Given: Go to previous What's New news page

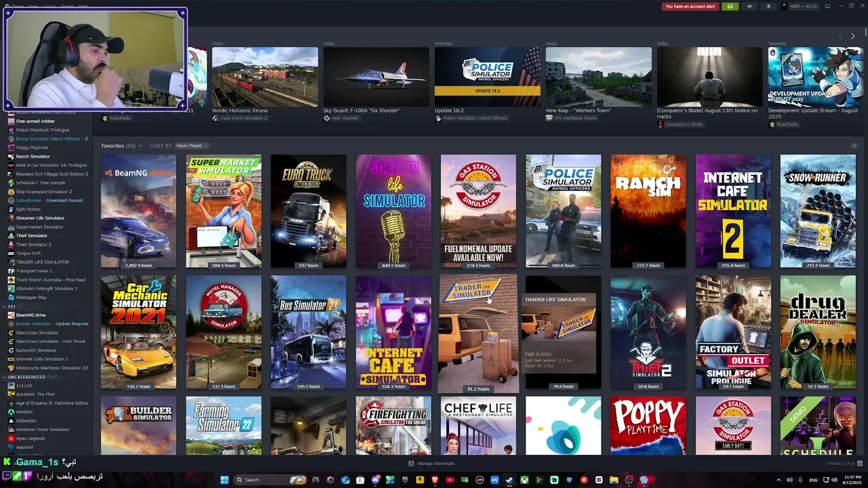Looking at the screenshot, I should click(x=840, y=36).
